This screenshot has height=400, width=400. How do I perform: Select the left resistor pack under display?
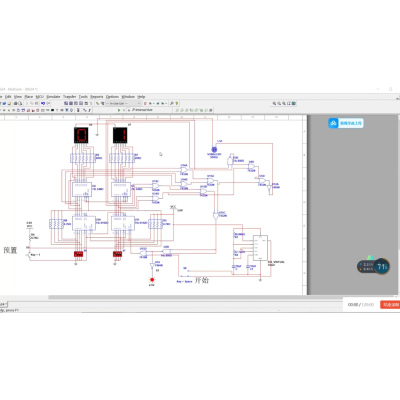click(83, 158)
